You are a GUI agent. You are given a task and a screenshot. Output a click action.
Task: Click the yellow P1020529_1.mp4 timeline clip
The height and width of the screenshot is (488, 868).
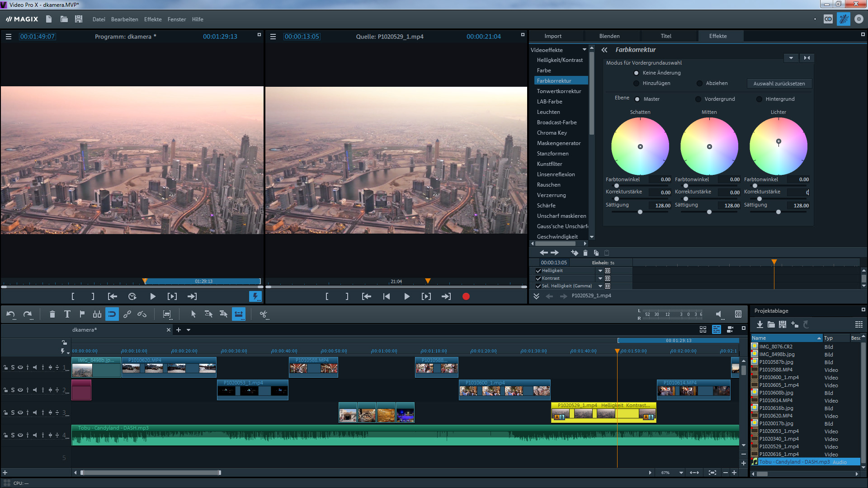pos(604,412)
